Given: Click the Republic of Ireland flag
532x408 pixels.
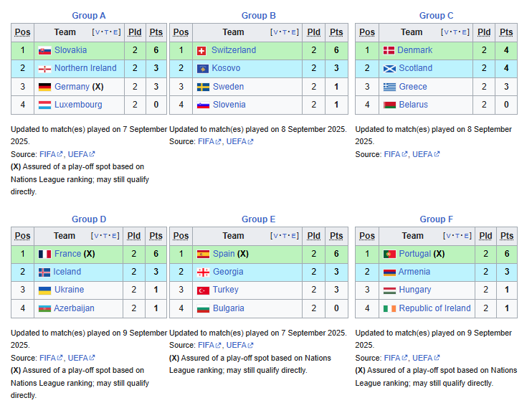Looking at the screenshot, I should pyautogui.click(x=389, y=308).
